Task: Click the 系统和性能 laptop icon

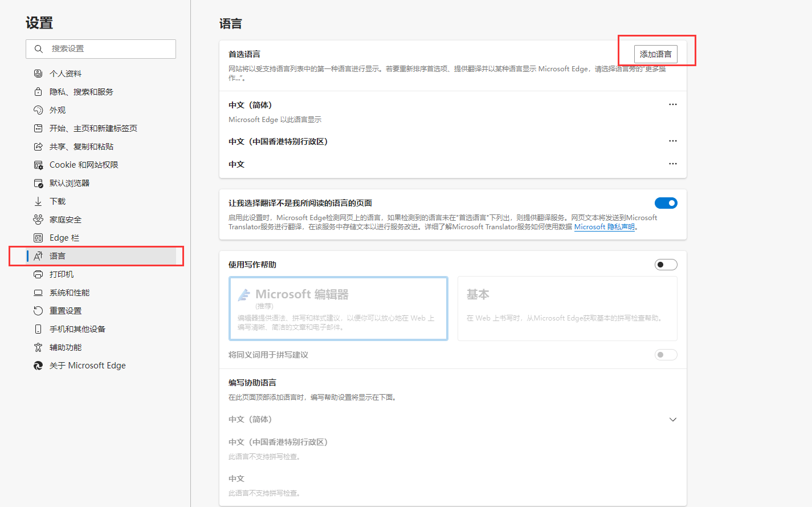Action: point(38,293)
